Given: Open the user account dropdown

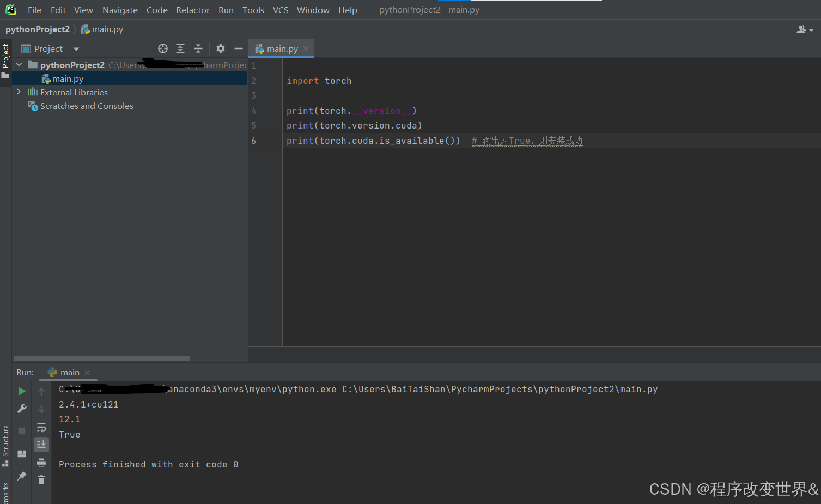Looking at the screenshot, I should (x=805, y=29).
